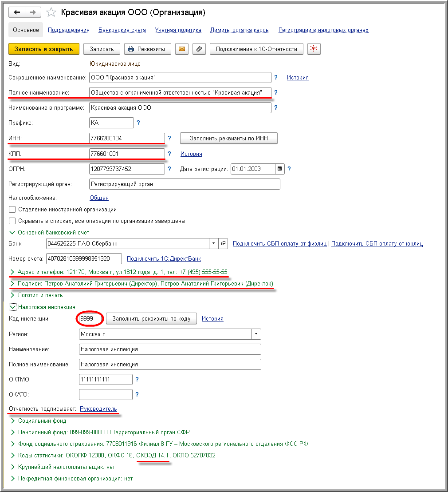Click the red dotted service icon button
This screenshot has height=492, width=448.
tap(314, 49)
